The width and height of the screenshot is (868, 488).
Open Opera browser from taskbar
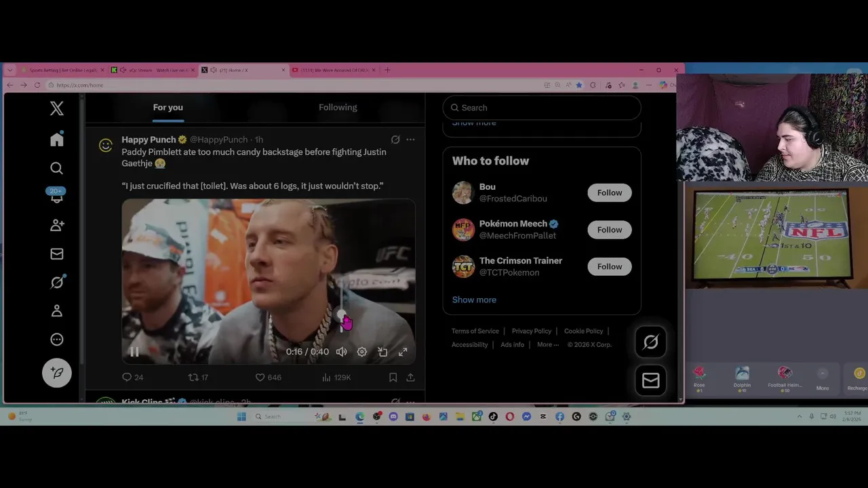tap(510, 416)
